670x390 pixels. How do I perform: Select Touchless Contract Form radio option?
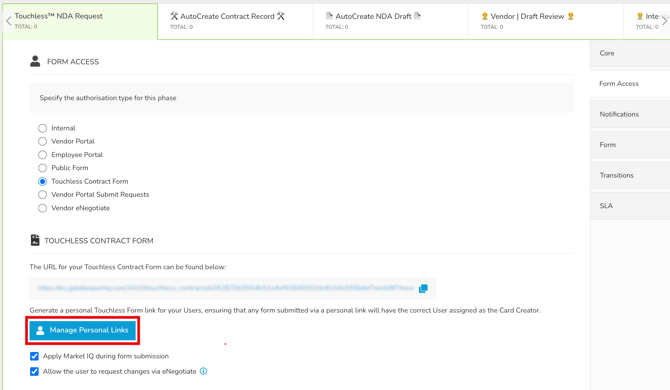pyautogui.click(x=42, y=182)
